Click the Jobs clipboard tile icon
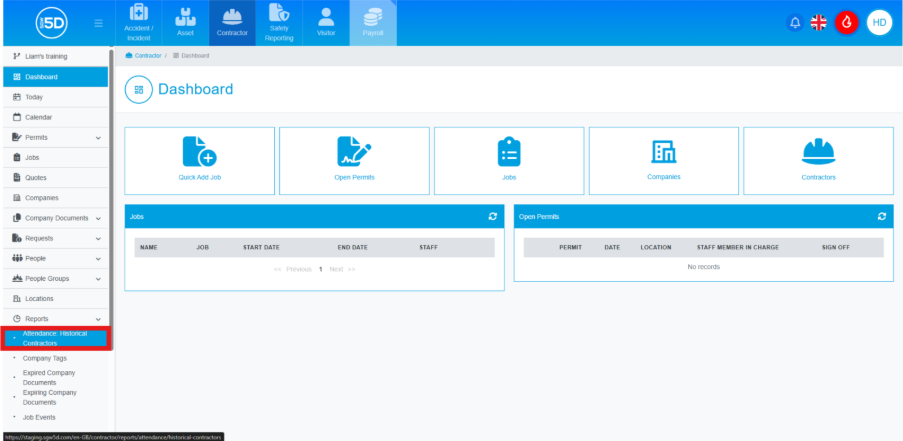The height and width of the screenshot is (441, 903). tap(509, 151)
